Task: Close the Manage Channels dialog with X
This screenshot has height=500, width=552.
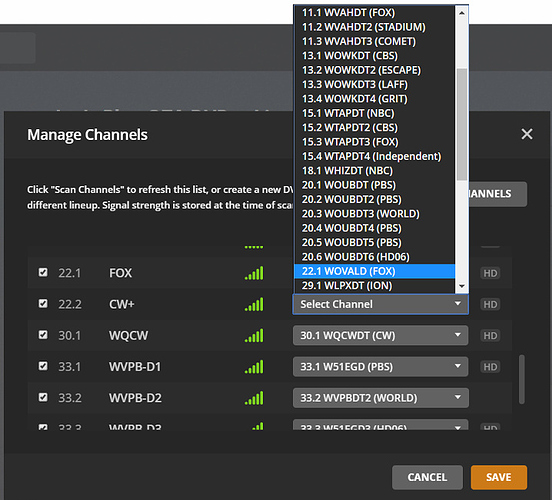Action: point(527,134)
